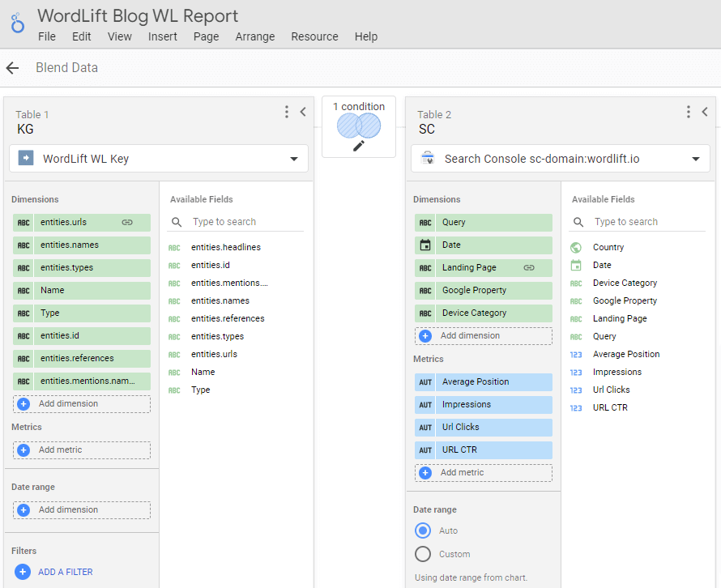Image resolution: width=721 pixels, height=588 pixels.
Task: Click ABC type icon of Query dimension
Action: (x=425, y=223)
